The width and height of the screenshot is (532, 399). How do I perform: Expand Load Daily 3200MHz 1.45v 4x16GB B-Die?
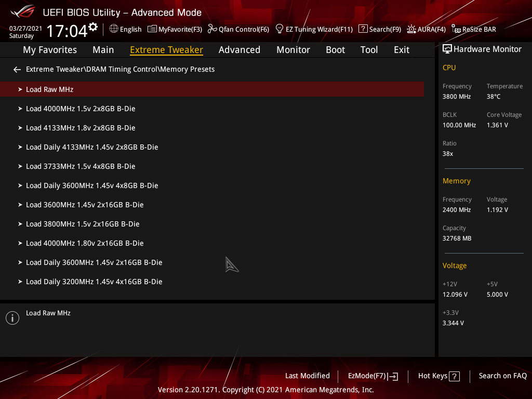point(212,282)
